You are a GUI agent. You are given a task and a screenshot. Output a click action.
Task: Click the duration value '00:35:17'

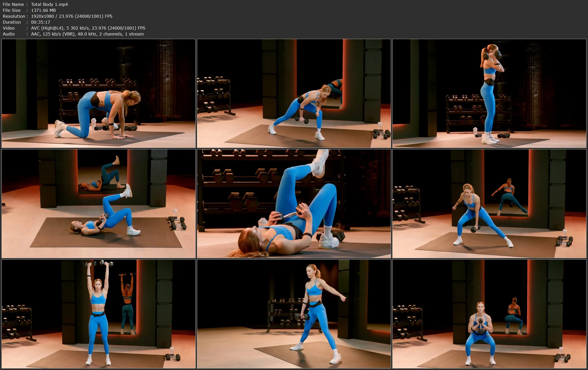click(x=41, y=22)
